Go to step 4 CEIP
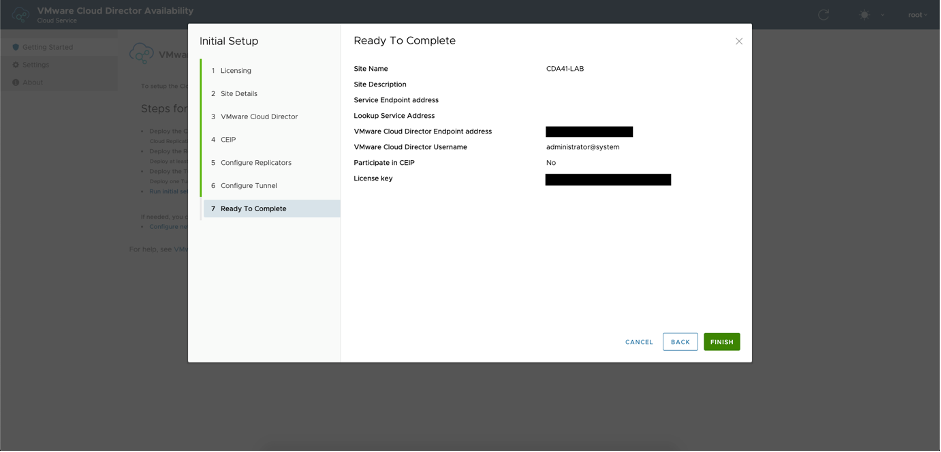Image resolution: width=941 pixels, height=452 pixels. click(228, 140)
